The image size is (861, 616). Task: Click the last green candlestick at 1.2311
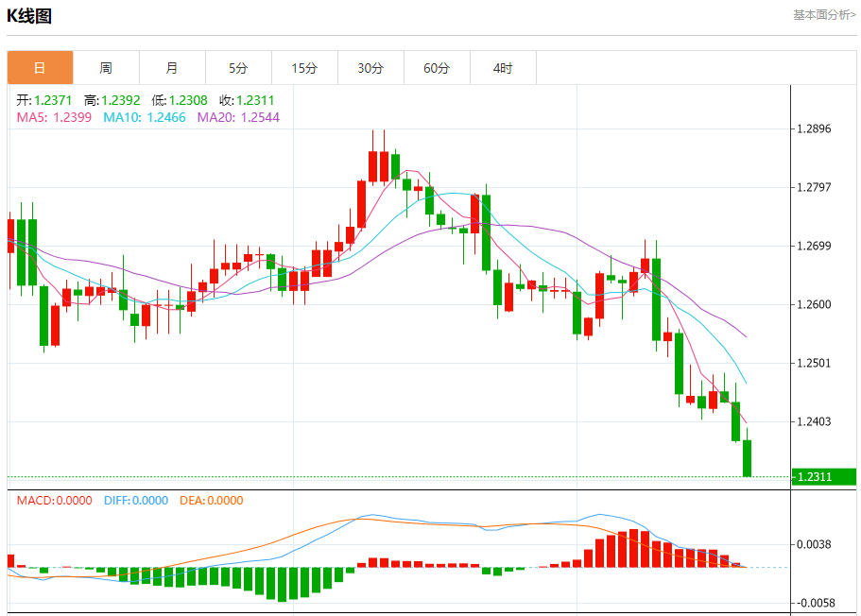tap(747, 458)
